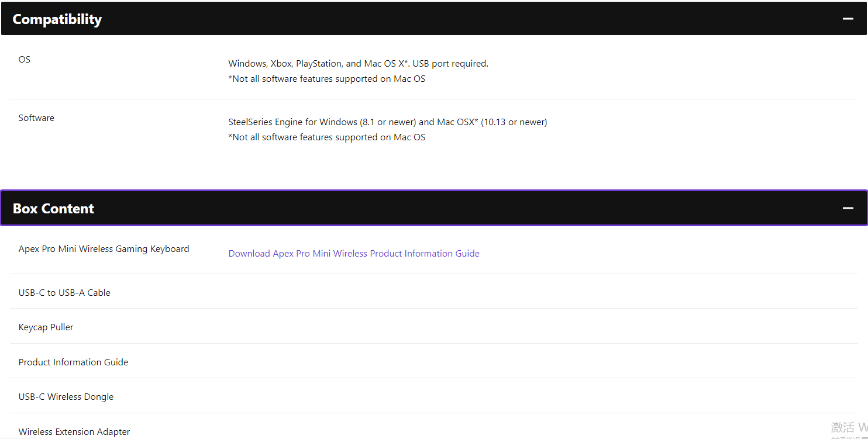The width and height of the screenshot is (868, 439).
Task: Select Product Information Guide box item
Action: tap(73, 362)
